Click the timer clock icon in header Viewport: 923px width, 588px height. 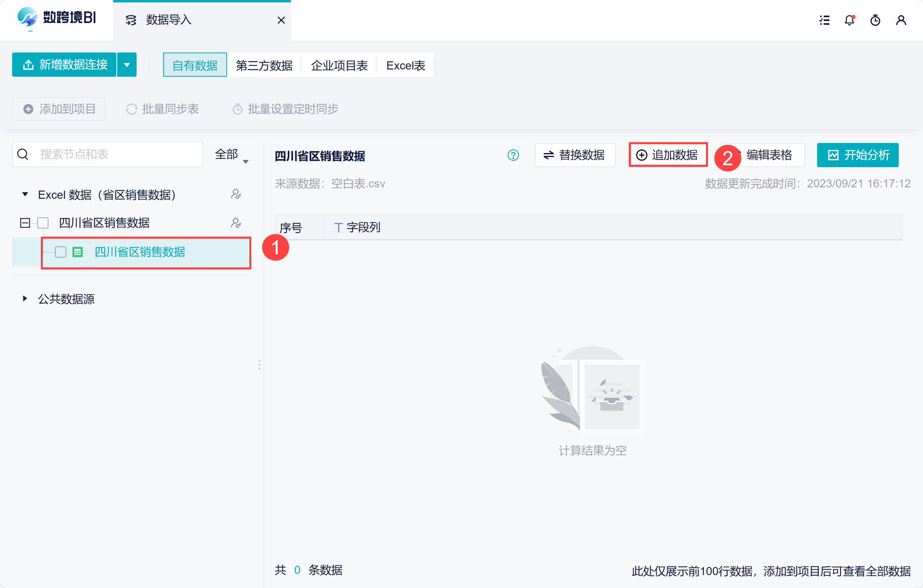point(875,20)
